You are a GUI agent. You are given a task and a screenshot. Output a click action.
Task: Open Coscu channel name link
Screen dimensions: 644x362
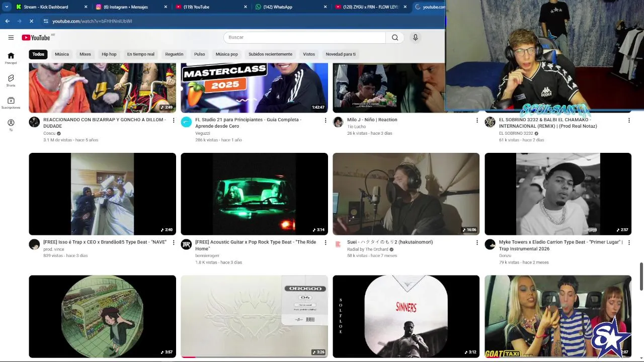49,133
